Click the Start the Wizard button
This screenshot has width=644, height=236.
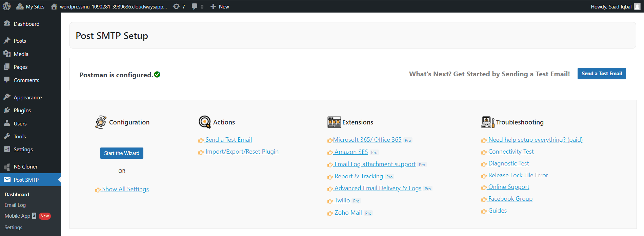(x=122, y=153)
